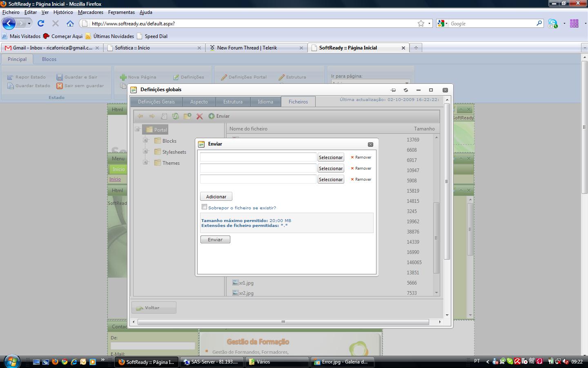This screenshot has height=368, width=588.
Task: Collapse the Portal tree node
Action: [138, 130]
